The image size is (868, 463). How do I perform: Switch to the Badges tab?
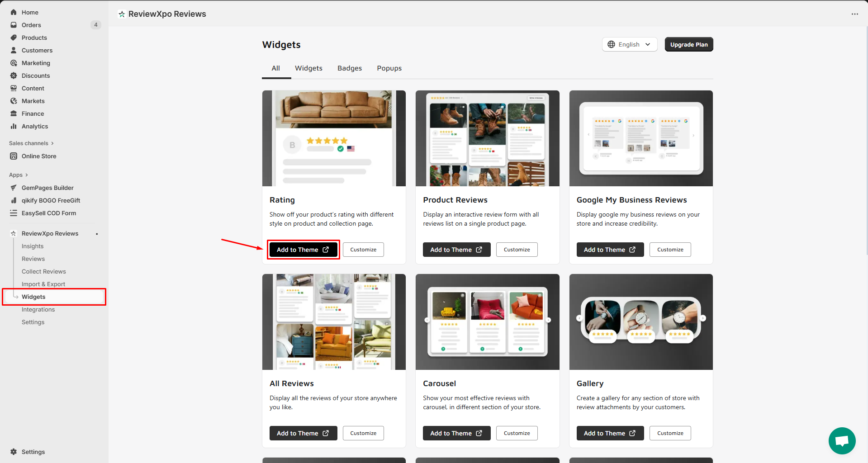click(x=349, y=68)
